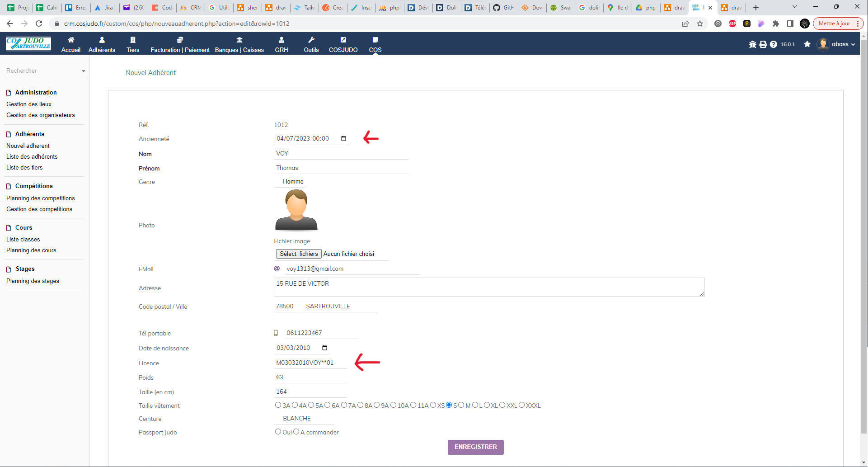Click the member photo thumbnail
Screen dimensions: 868x467
(296, 210)
